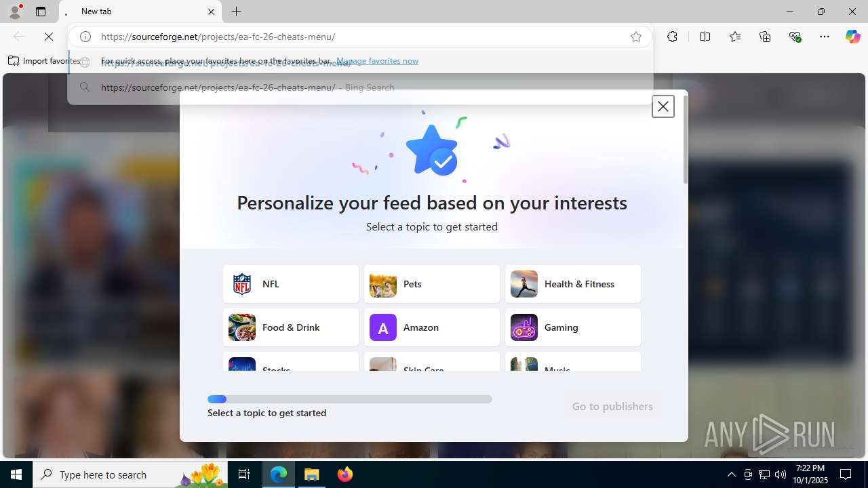Select the sourceforge URL suggestion row
The height and width of the screenshot is (488, 868).
[360, 62]
